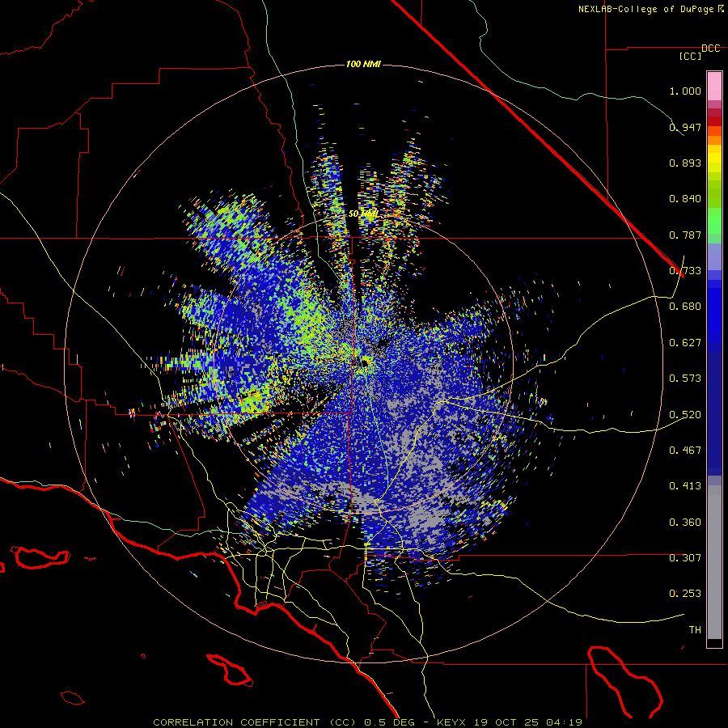The image size is (728, 728).
Task: Click the TH threshold label in legend
Action: point(695,630)
